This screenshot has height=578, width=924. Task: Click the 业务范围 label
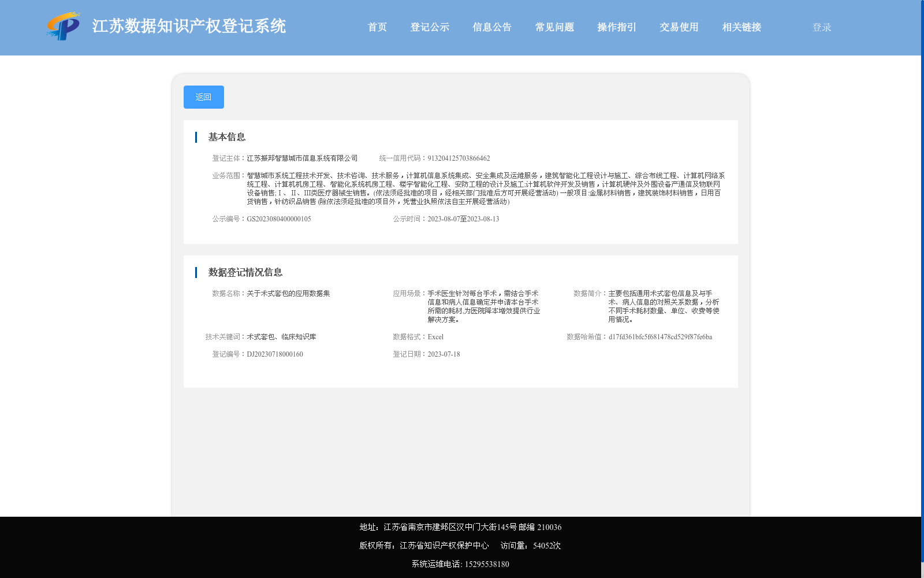tap(229, 176)
